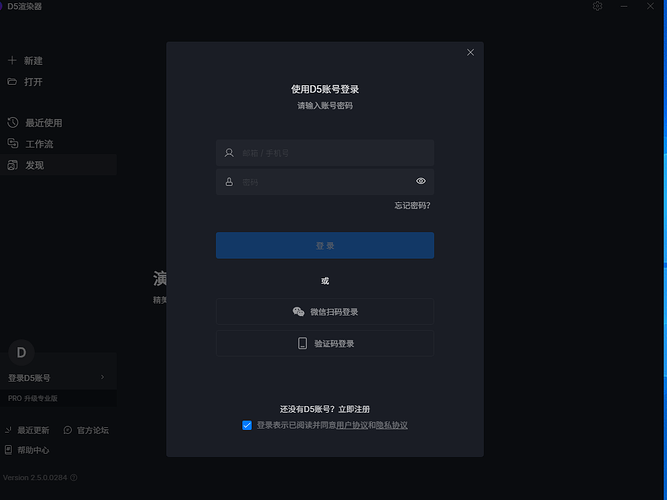Click the discover icon beside 发现
Viewport: 667px width, 500px height.
click(13, 165)
